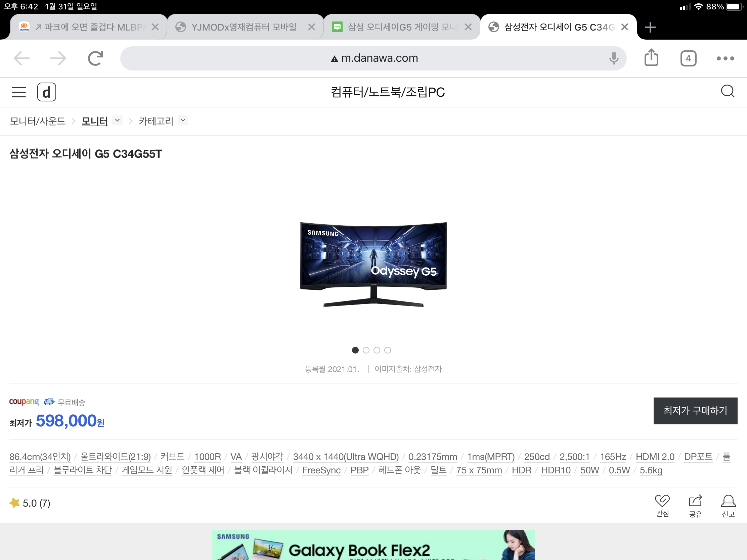Open the browser share sheet
This screenshot has height=560, width=747.
(x=651, y=58)
